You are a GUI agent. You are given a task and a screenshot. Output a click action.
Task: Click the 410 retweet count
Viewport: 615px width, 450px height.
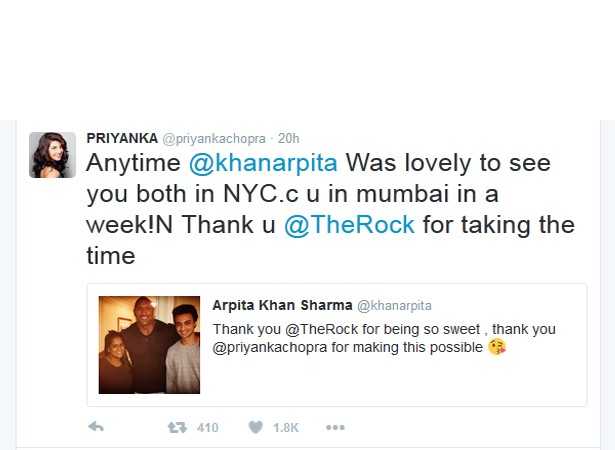207,427
